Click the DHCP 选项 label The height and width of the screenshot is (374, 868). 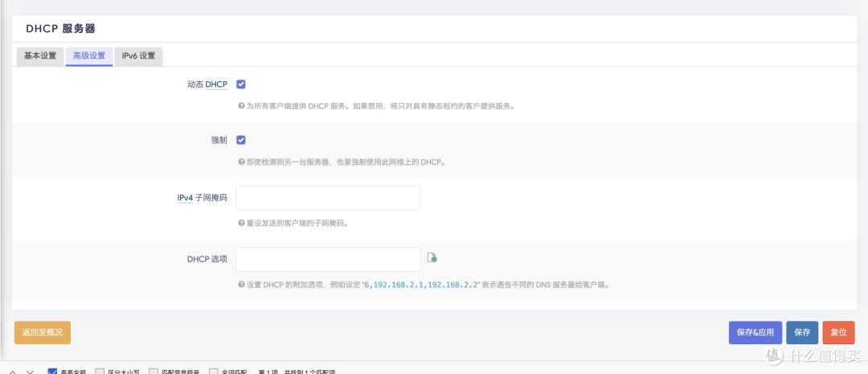pos(207,259)
